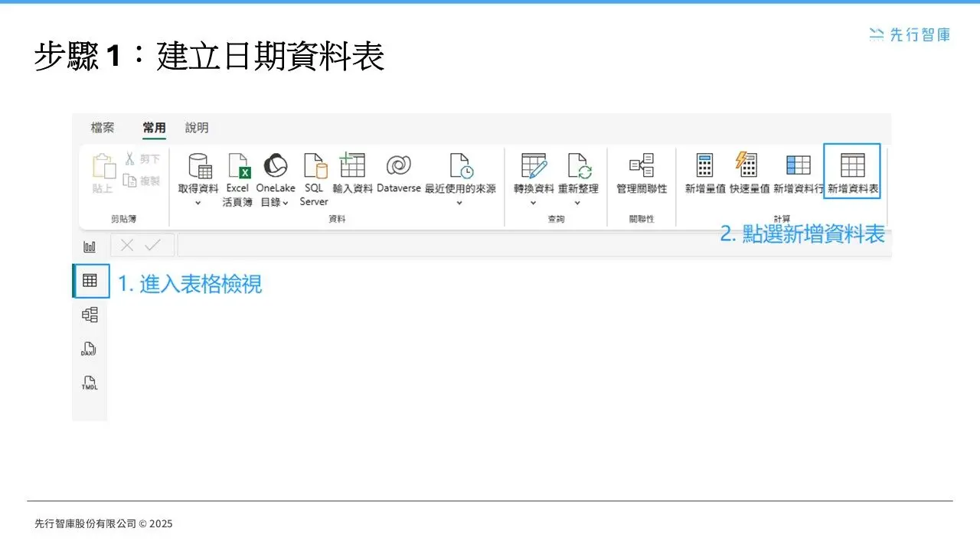Image resolution: width=980 pixels, height=551 pixels.
Task: Open model view in left sidebar
Action: pos(90,315)
